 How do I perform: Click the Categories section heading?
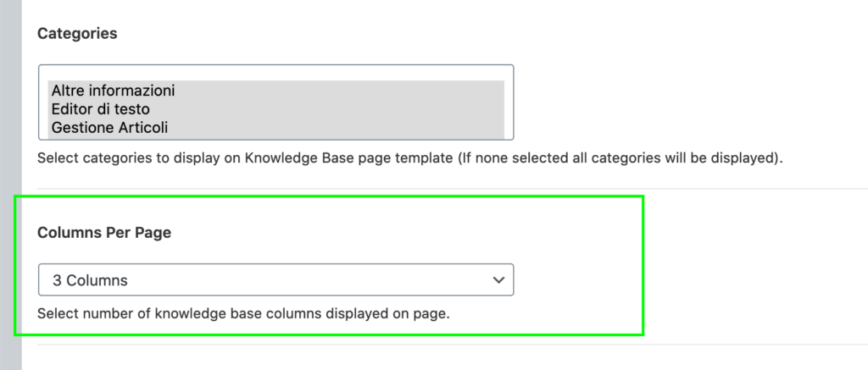click(x=77, y=34)
